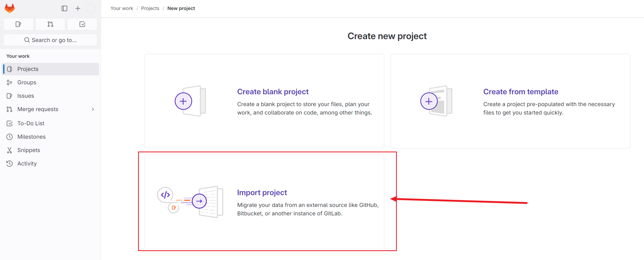Toggle the sidebar collapse icon
This screenshot has width=644, height=260.
tap(64, 8)
